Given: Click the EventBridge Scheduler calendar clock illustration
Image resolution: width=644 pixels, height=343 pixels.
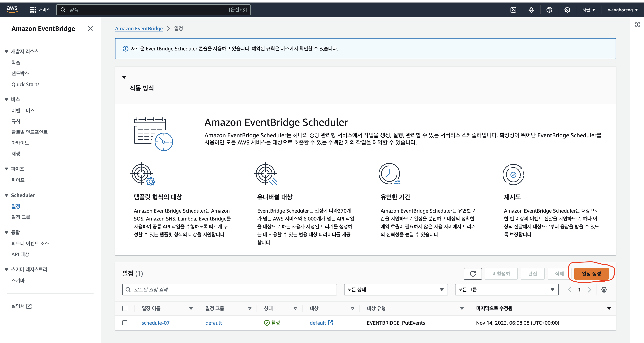Looking at the screenshot, I should point(153,134).
